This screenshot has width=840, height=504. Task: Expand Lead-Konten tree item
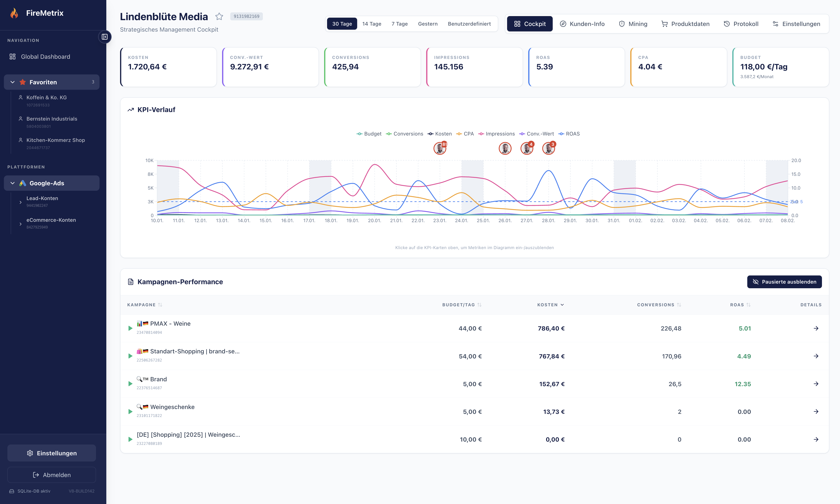pyautogui.click(x=20, y=202)
